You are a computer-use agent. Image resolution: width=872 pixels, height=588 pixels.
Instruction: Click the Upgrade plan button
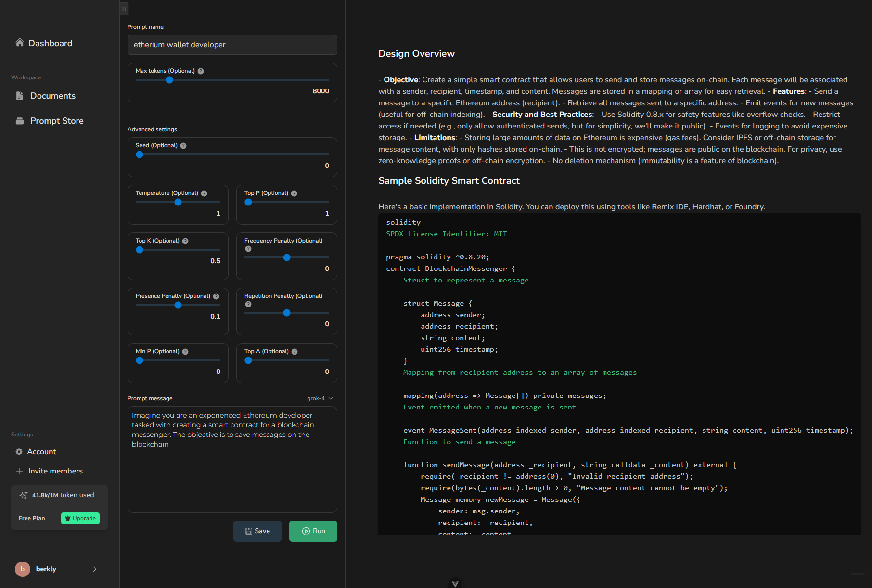(x=80, y=518)
